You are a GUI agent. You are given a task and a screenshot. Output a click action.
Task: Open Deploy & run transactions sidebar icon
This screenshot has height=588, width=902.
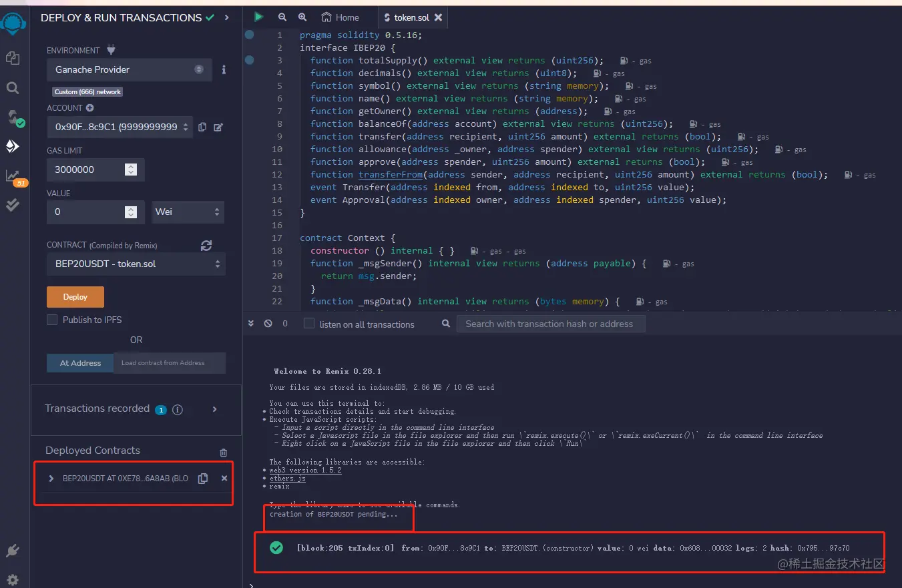point(13,146)
